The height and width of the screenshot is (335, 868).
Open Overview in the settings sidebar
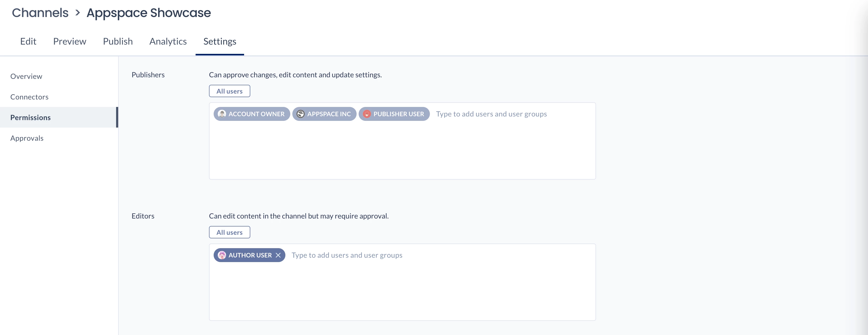coord(26,77)
